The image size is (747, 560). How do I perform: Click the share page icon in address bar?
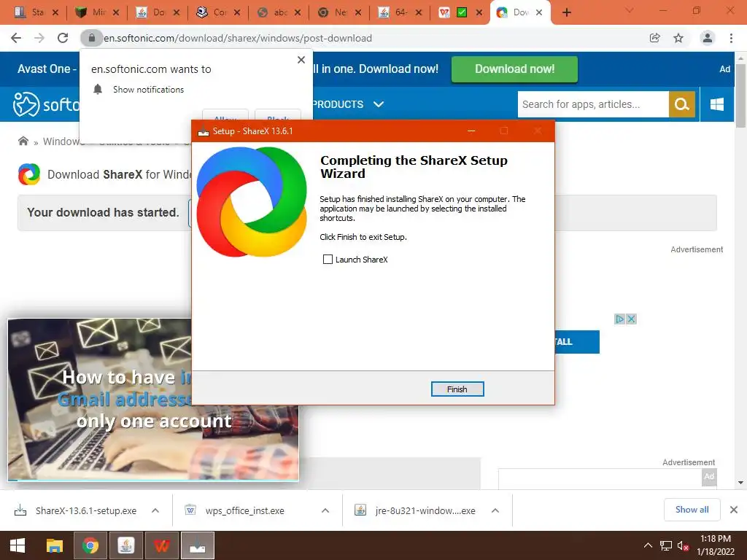654,38
